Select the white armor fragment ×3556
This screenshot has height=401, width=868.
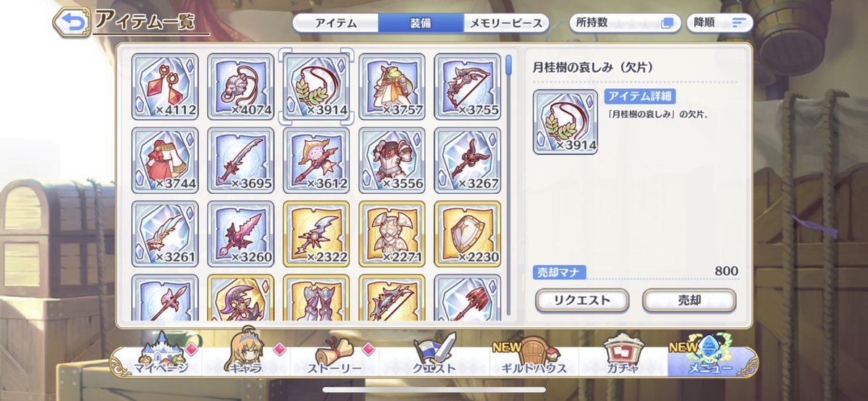(392, 160)
